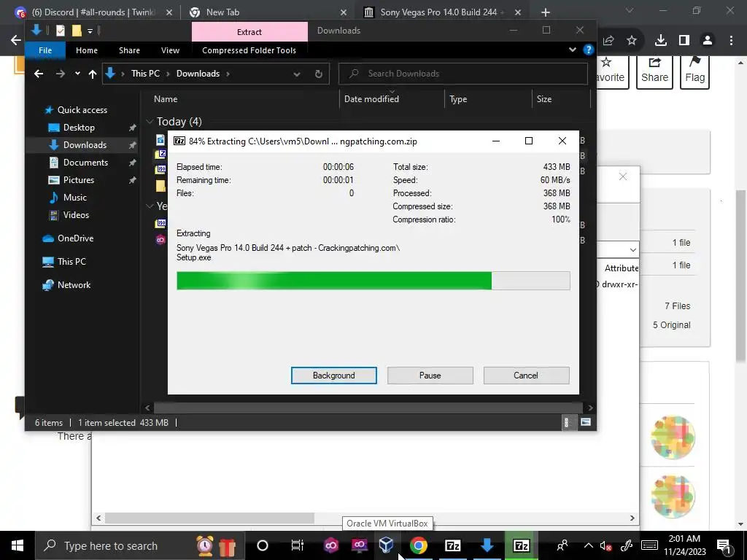Image resolution: width=747 pixels, height=560 pixels.
Task: Switch Explorer to details view icon
Action: (566, 422)
